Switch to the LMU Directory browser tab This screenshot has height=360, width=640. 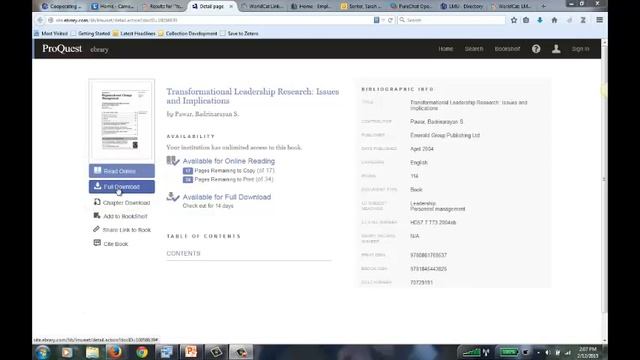pyautogui.click(x=462, y=6)
